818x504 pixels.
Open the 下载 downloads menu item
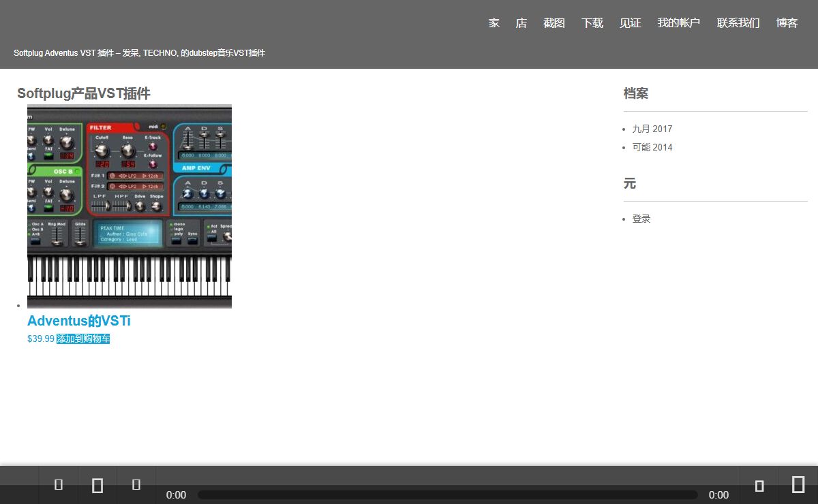(x=592, y=23)
